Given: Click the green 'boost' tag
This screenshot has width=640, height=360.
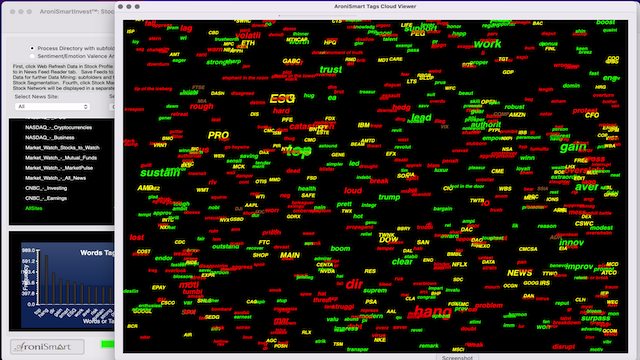Looking at the screenshot, I should (605, 22).
